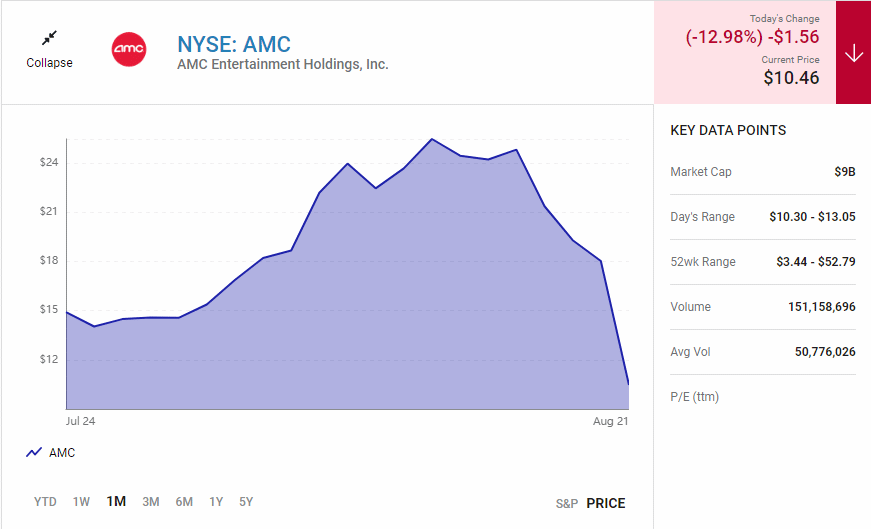Click the Market Cap $9B row
This screenshot has height=529, width=871.
click(762, 172)
